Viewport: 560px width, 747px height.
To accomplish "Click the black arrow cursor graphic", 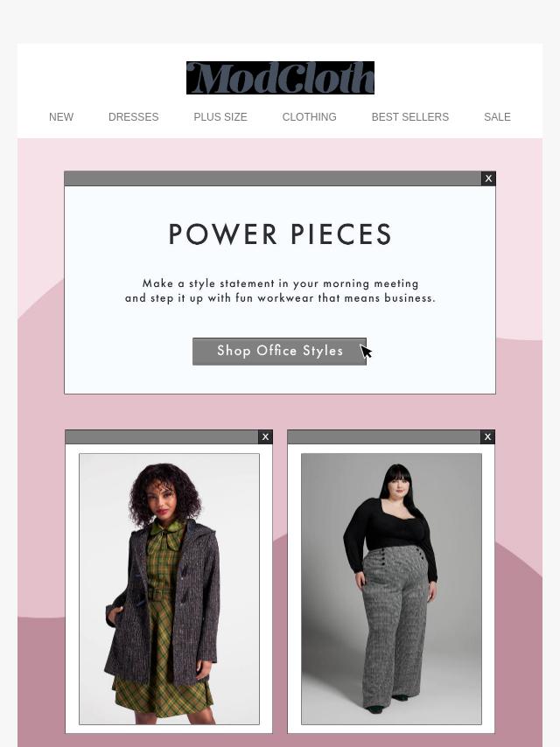I will (366, 352).
